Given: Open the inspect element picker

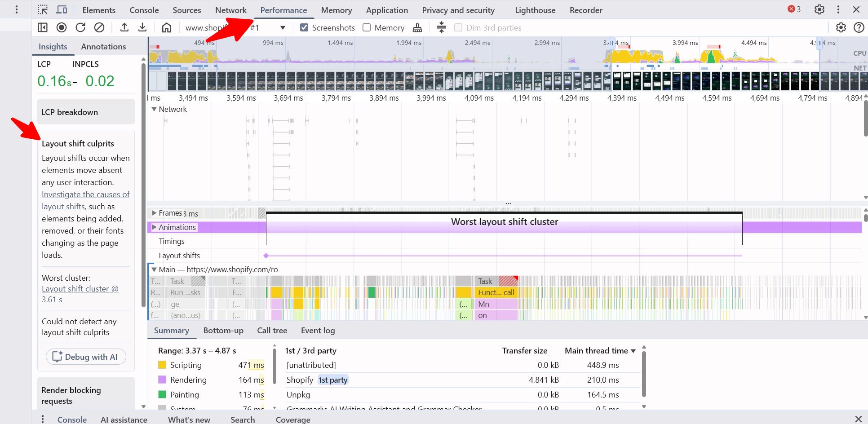Looking at the screenshot, I should pyautogui.click(x=43, y=10).
